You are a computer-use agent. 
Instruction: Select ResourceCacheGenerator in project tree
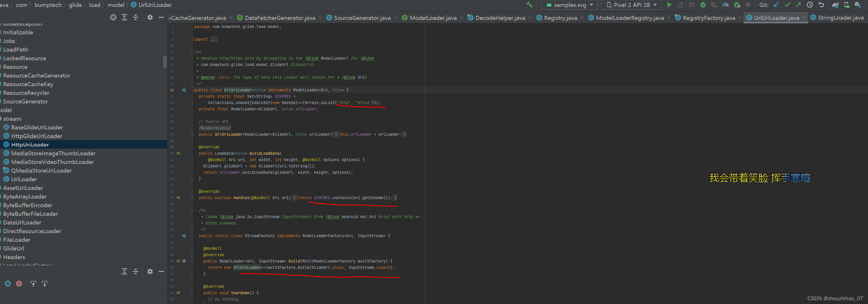point(37,75)
